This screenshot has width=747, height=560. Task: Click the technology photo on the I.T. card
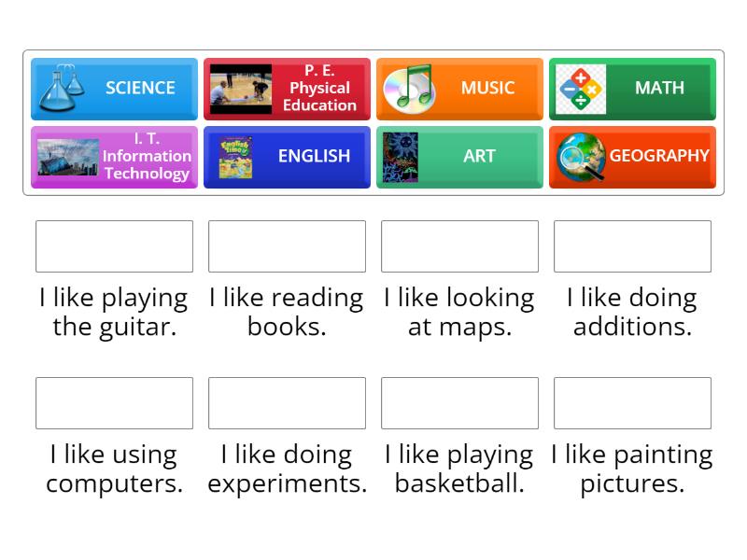[63, 157]
